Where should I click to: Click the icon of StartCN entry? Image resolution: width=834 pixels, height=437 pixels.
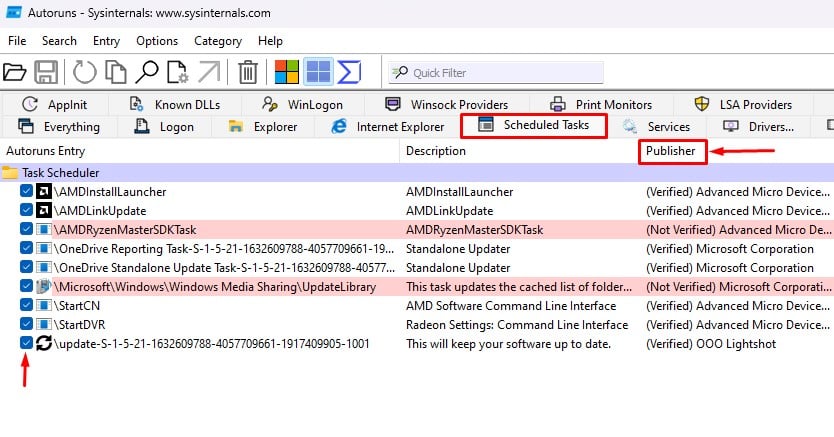click(x=44, y=306)
